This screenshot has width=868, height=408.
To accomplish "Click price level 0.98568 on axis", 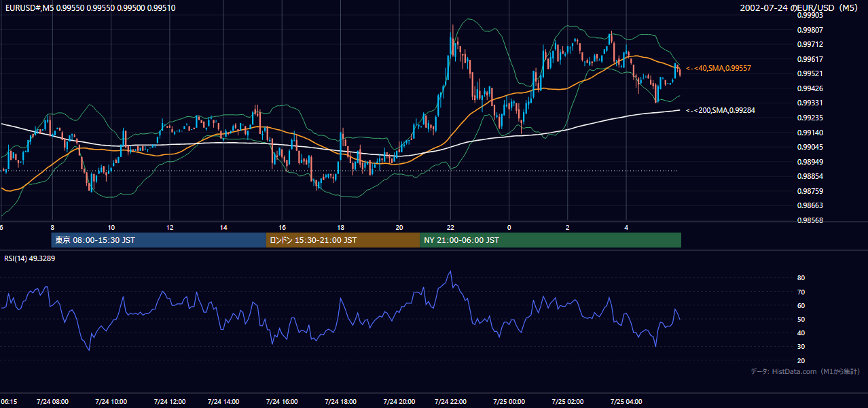I will 810,220.
